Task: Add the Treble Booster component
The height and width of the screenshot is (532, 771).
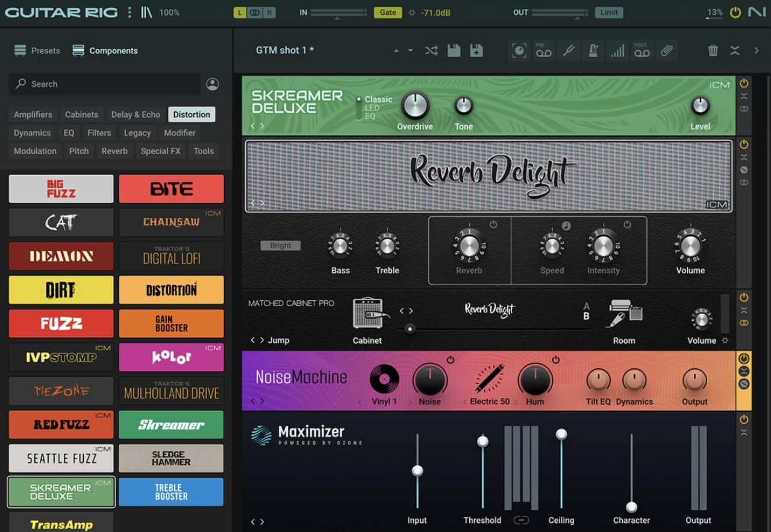Action: point(171,492)
